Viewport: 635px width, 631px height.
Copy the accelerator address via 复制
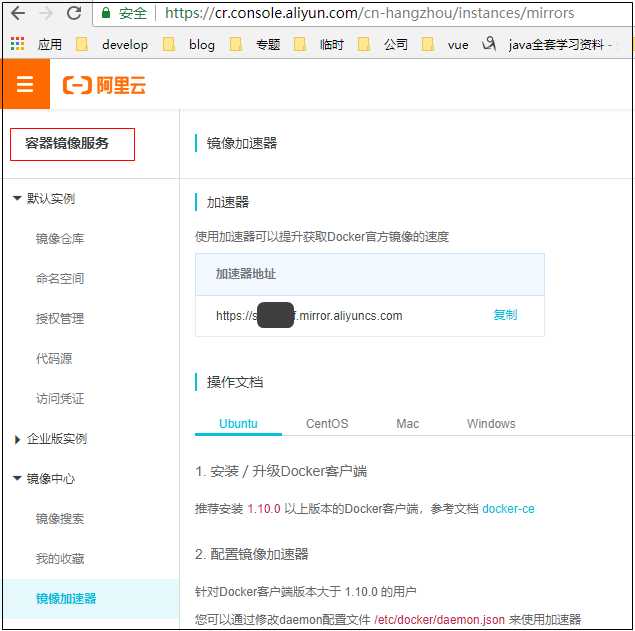tap(505, 315)
